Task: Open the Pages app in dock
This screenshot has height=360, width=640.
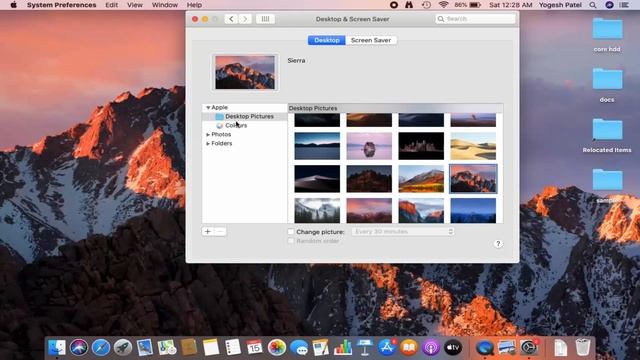Action: click(x=321, y=347)
